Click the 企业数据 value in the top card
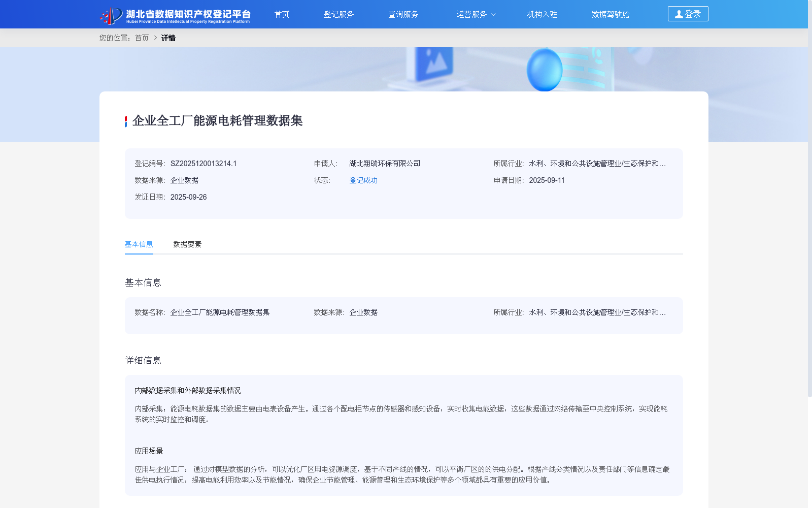This screenshot has height=508, width=812. pos(184,180)
